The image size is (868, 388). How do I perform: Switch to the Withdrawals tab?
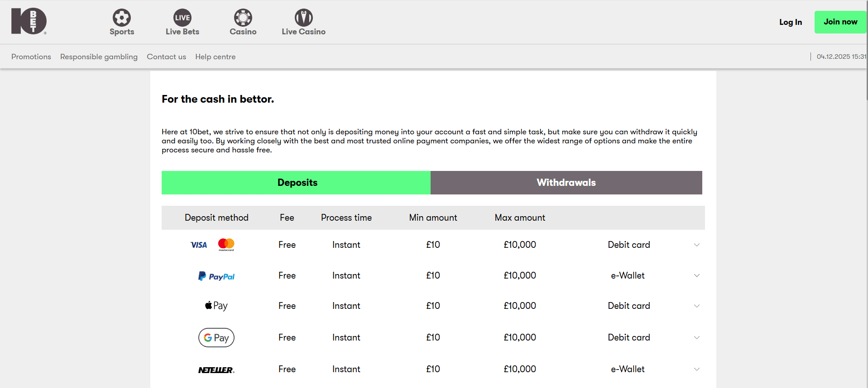[x=566, y=183]
